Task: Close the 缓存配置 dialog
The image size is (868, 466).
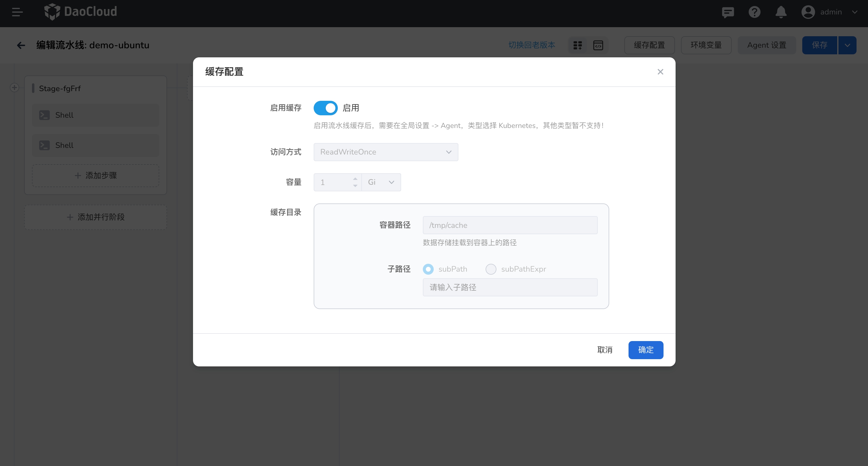Action: pos(660,72)
